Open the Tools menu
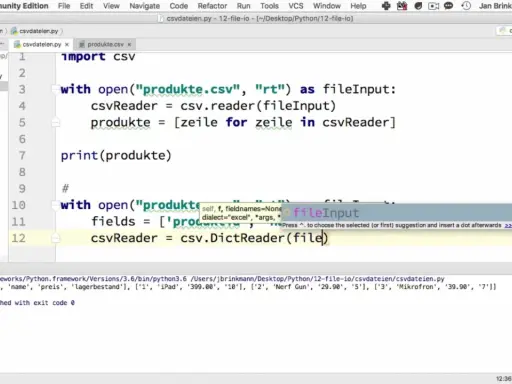Viewport: 512px width, 384px height. (269, 6)
